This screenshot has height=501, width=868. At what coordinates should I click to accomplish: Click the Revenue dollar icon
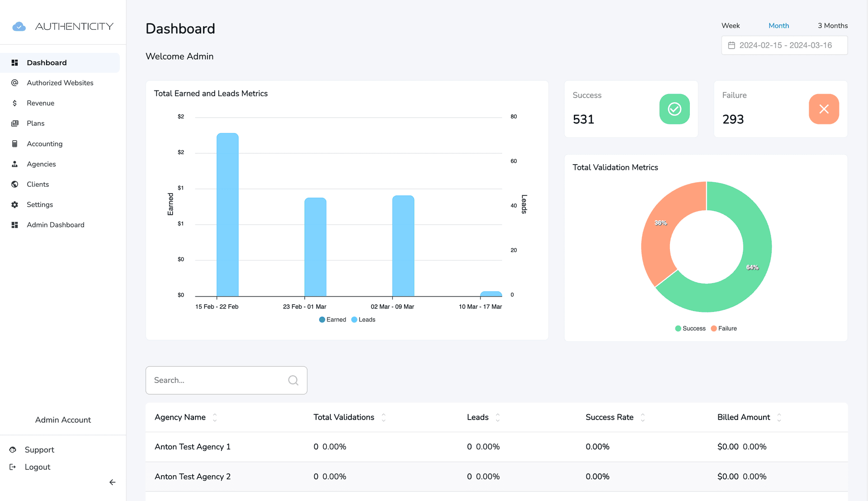coord(15,103)
